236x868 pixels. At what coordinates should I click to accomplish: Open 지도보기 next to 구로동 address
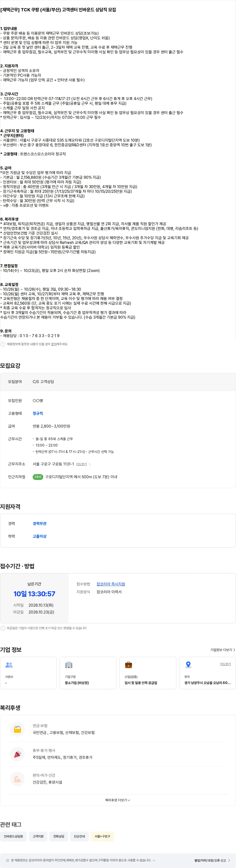click(81, 464)
